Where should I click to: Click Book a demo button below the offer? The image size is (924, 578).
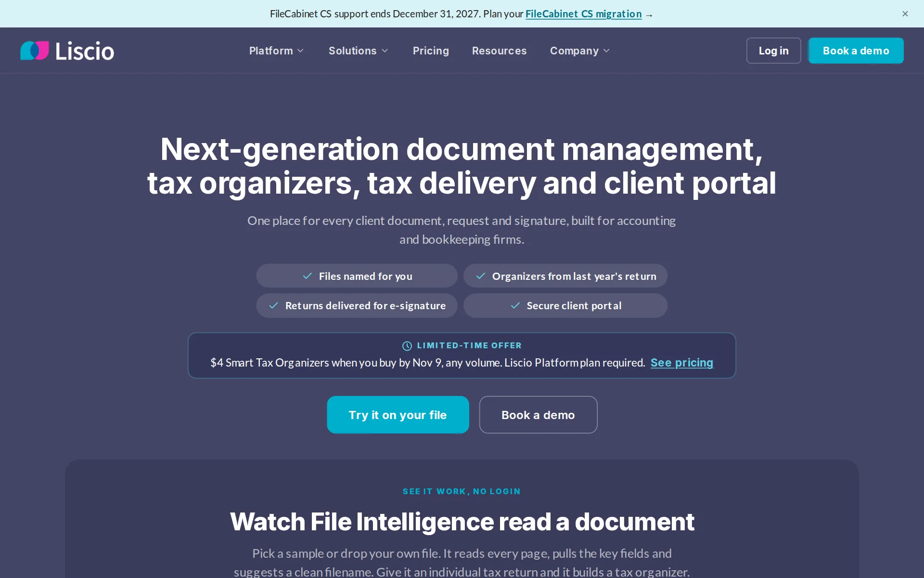tap(538, 415)
